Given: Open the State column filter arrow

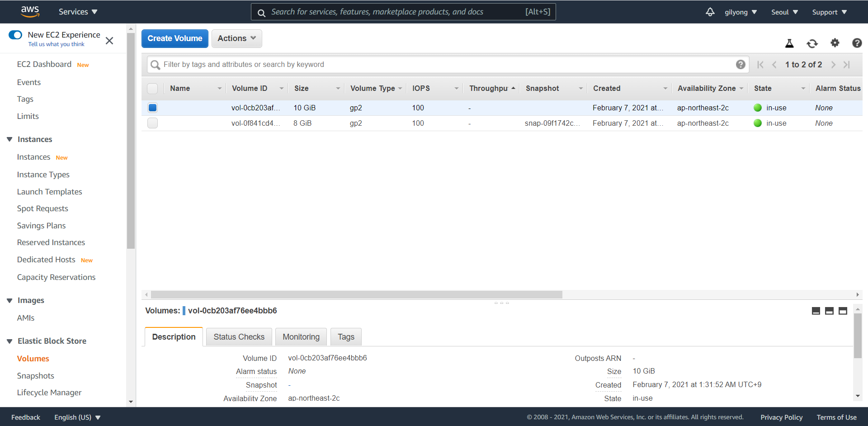Looking at the screenshot, I should [x=803, y=89].
